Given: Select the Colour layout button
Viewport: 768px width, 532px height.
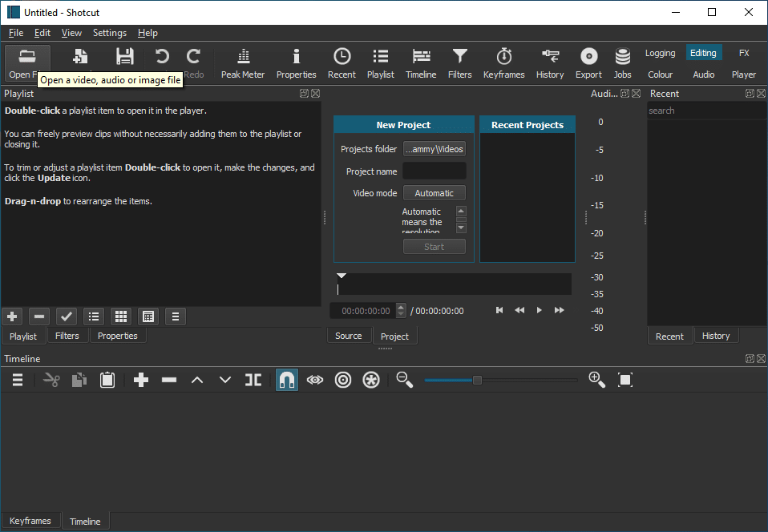Looking at the screenshot, I should 661,75.
